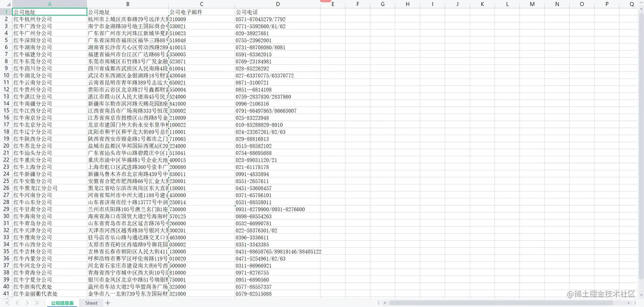This screenshot has width=644, height=307.
Task: Select phone cell 020-38927681
Action: (x=278, y=33)
